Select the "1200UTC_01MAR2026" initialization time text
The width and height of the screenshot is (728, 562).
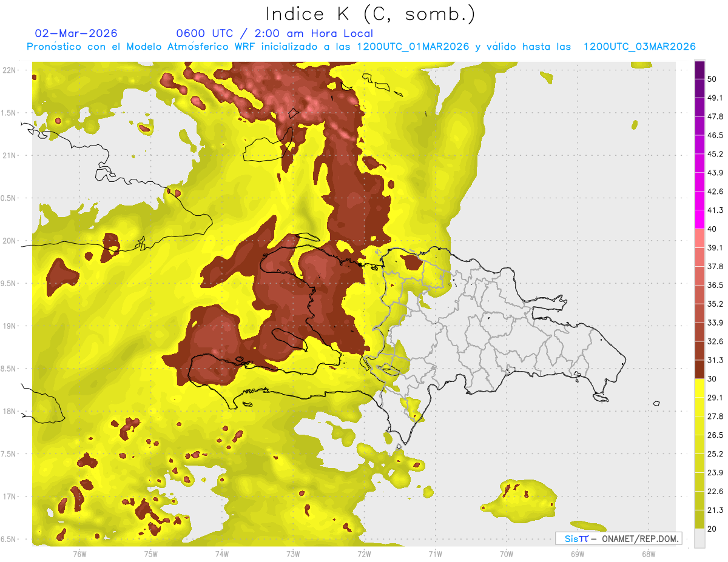point(413,47)
